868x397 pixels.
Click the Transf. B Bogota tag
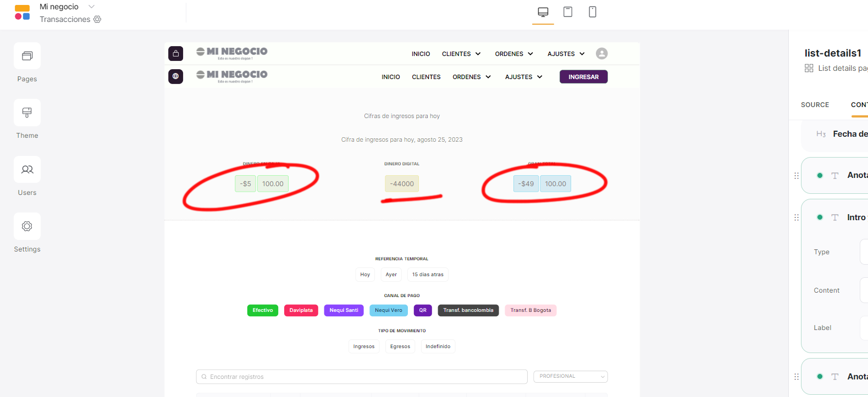pos(530,310)
